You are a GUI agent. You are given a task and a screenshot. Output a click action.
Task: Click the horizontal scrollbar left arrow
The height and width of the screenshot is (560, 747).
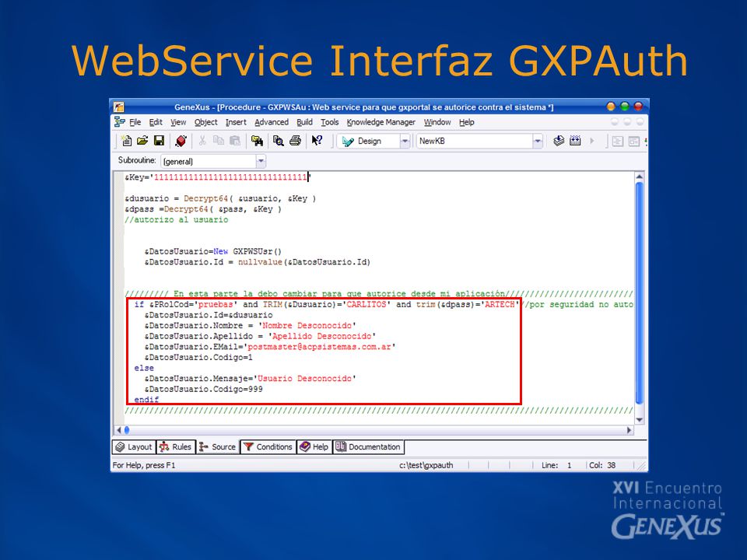point(118,430)
